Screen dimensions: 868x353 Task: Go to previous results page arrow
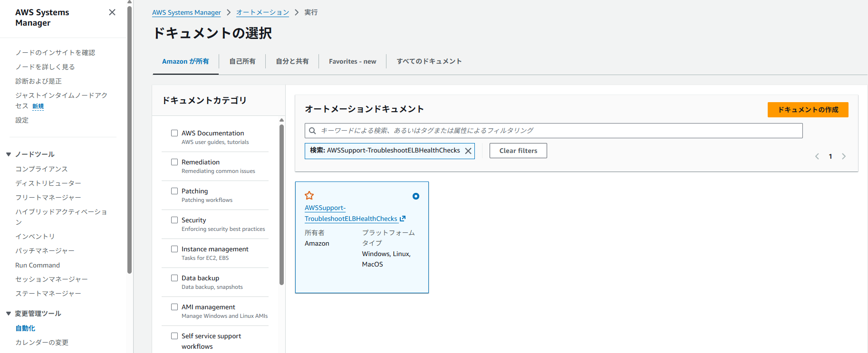(x=817, y=156)
